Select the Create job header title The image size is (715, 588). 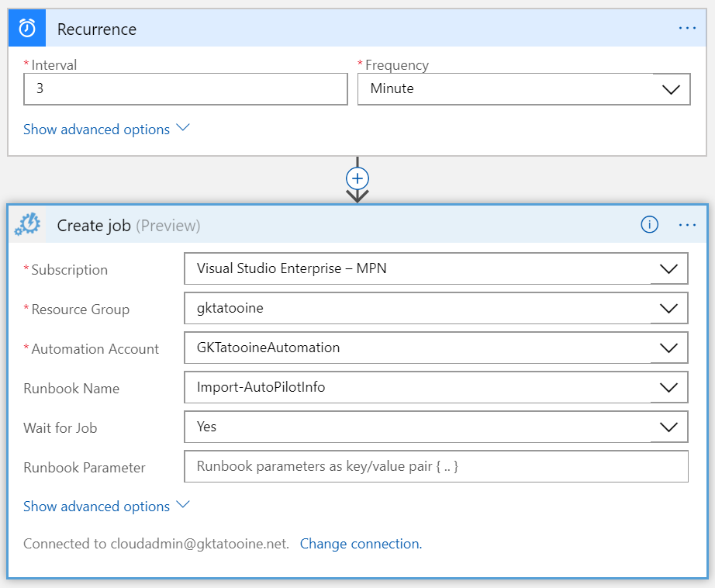point(95,226)
